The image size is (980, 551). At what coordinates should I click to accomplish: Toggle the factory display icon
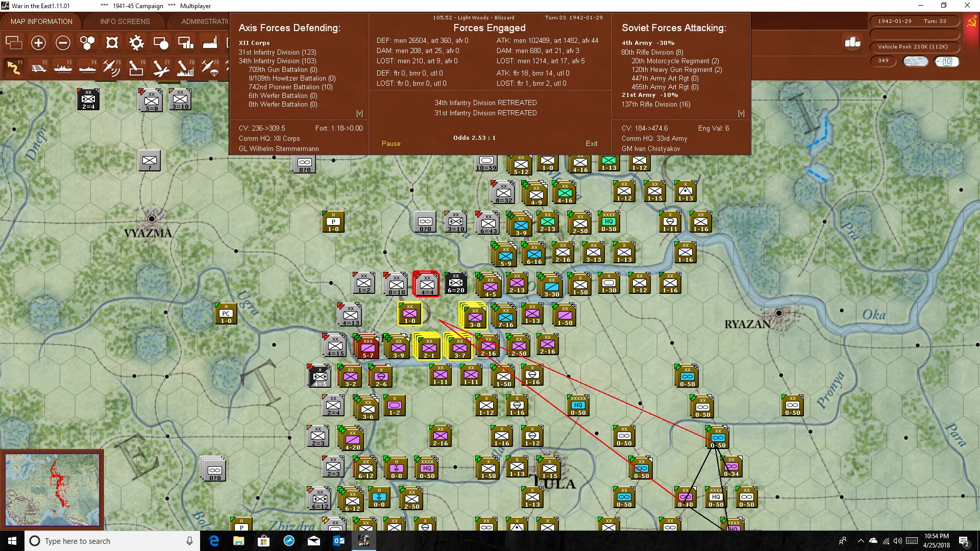pos(210,43)
